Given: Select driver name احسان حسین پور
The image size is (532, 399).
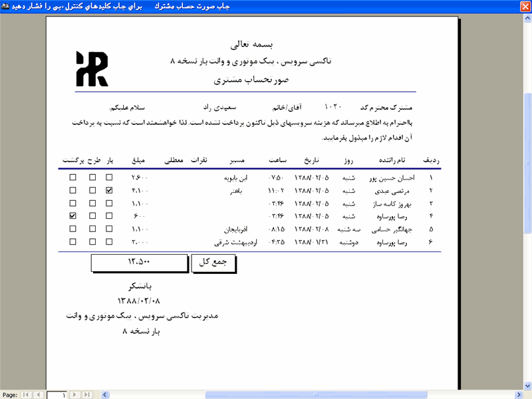Looking at the screenshot, I should coord(392,178).
